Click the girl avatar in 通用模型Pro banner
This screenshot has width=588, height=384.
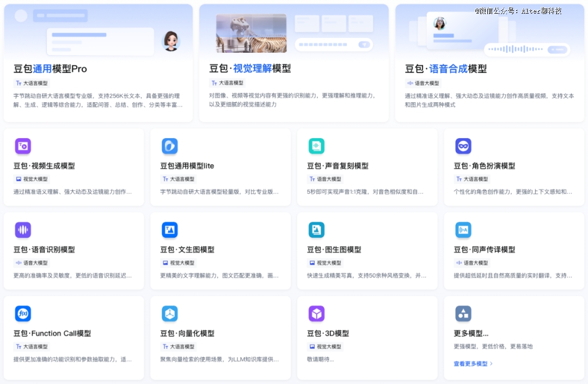[x=171, y=41]
